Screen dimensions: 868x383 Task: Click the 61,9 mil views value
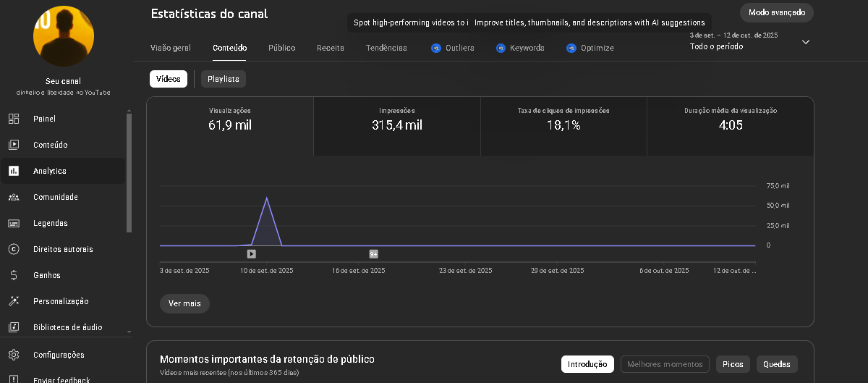pyautogui.click(x=230, y=125)
